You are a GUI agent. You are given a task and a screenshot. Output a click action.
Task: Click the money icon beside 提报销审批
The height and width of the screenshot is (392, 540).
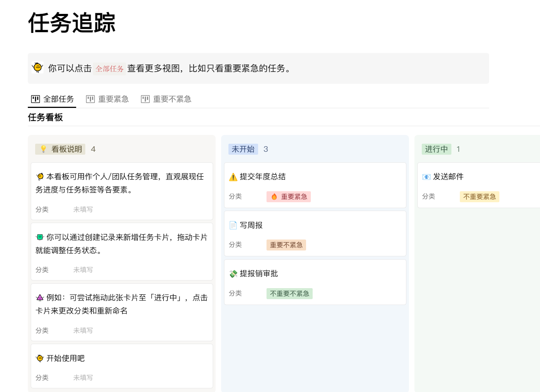(x=233, y=274)
